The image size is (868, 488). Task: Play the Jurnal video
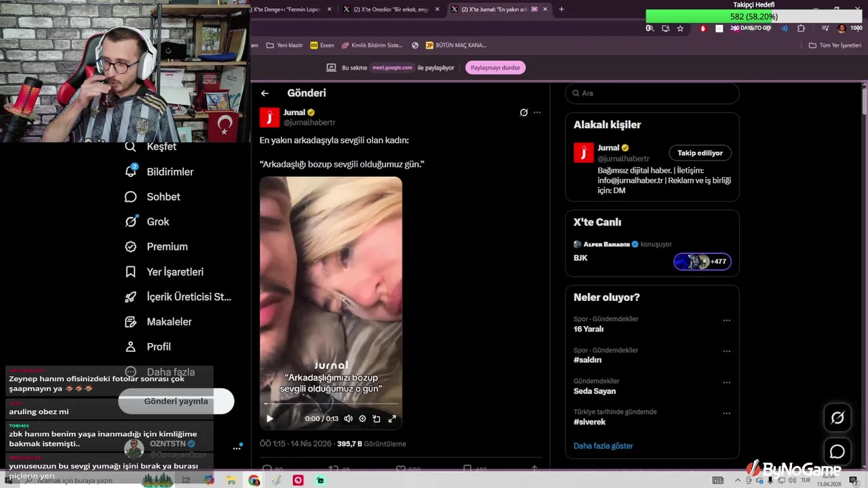click(270, 419)
